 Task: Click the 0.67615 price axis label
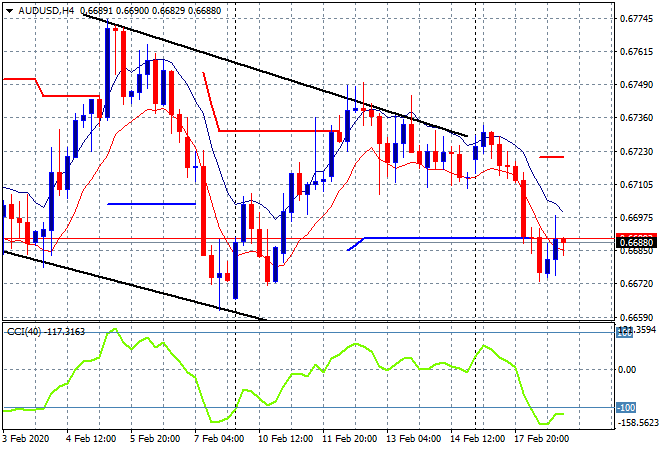(637, 52)
